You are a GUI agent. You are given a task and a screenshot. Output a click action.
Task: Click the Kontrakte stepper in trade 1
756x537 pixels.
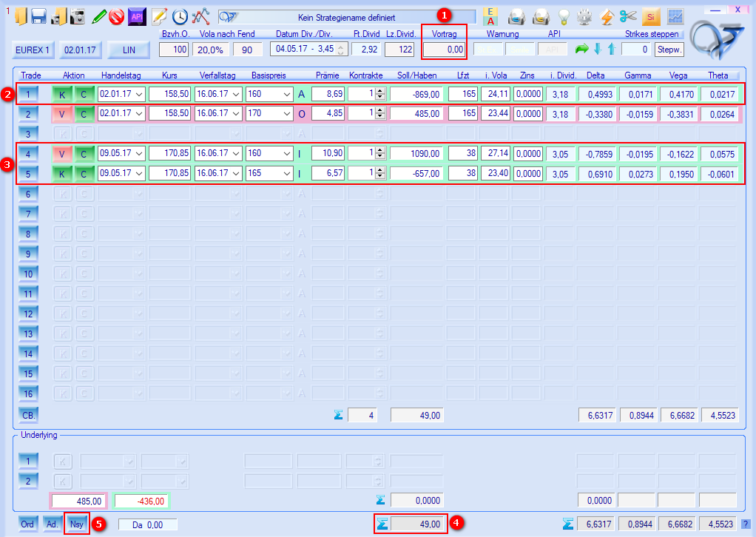click(x=380, y=94)
